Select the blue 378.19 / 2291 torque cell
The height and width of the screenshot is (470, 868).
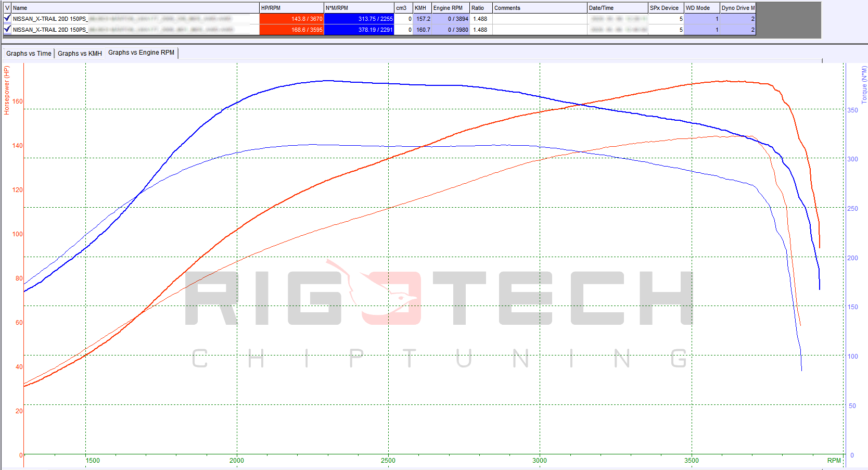(359, 30)
